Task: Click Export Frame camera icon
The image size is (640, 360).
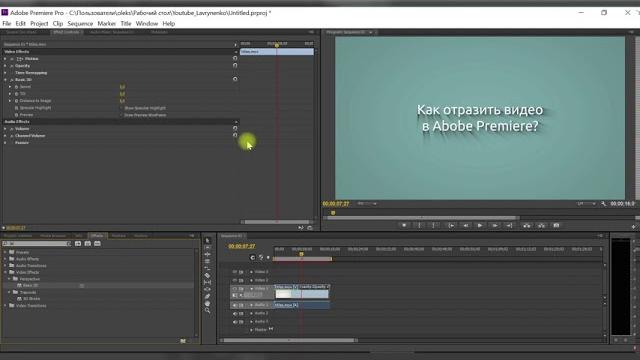Action: point(556,225)
